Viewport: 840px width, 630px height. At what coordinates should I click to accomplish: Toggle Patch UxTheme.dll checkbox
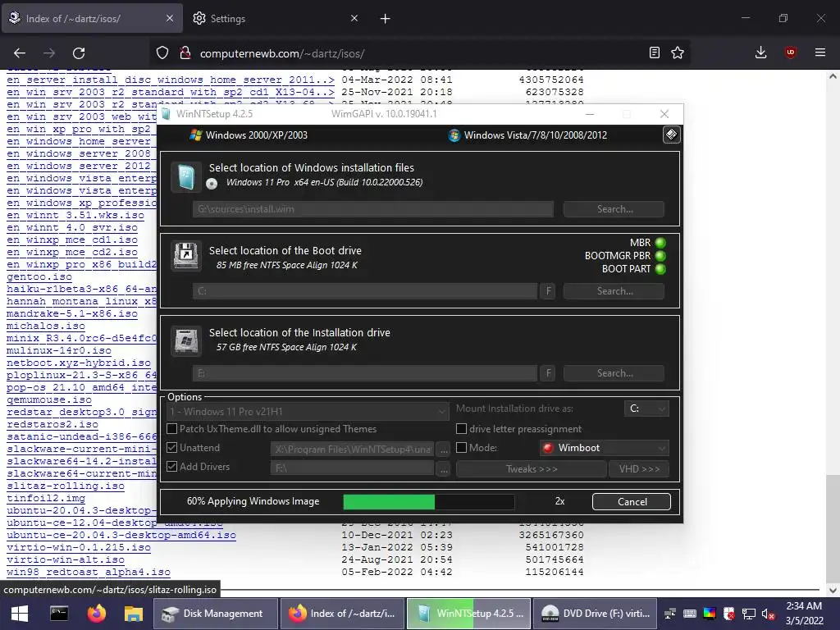point(172,429)
